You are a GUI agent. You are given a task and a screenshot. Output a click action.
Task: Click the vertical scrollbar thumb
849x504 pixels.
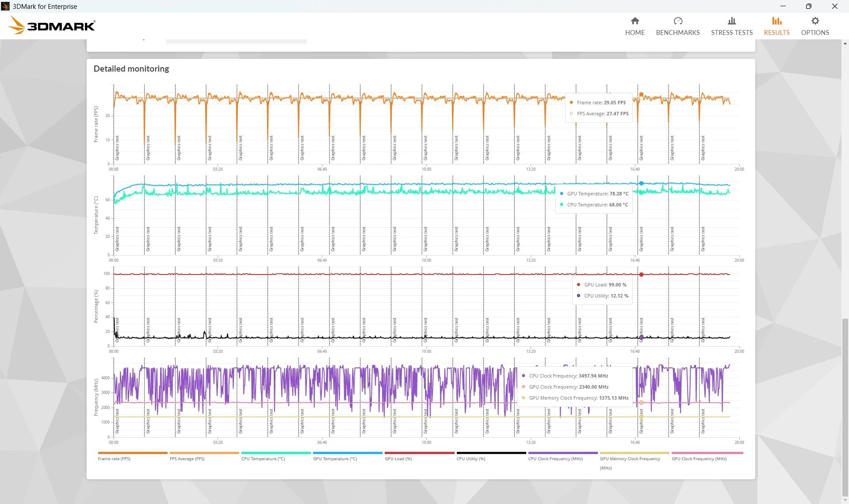(x=845, y=407)
